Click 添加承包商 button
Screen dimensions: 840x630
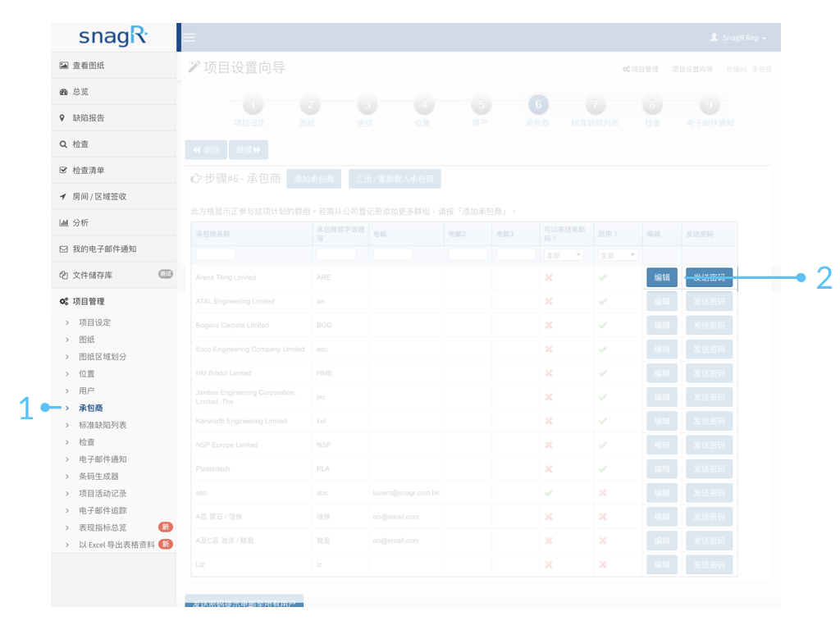coord(314,179)
